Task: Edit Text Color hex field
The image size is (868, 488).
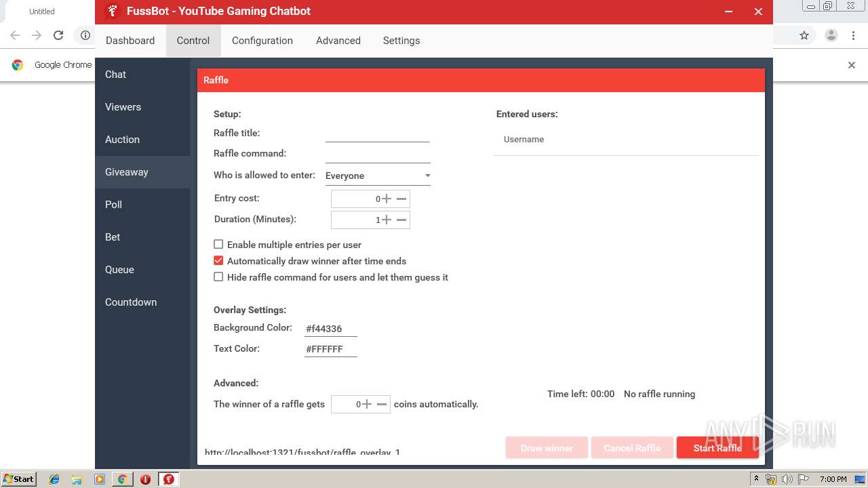Action: 330,349
